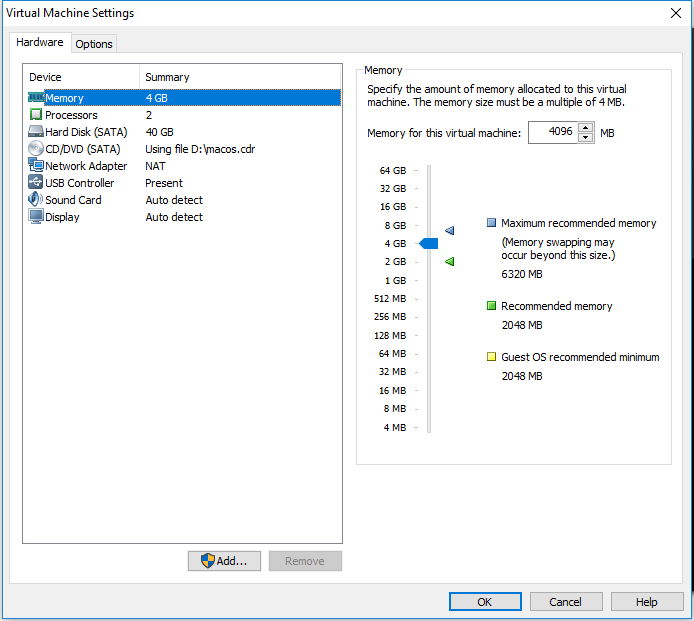Click the 8 GB label on memory scale
694x621 pixels.
pyautogui.click(x=395, y=225)
